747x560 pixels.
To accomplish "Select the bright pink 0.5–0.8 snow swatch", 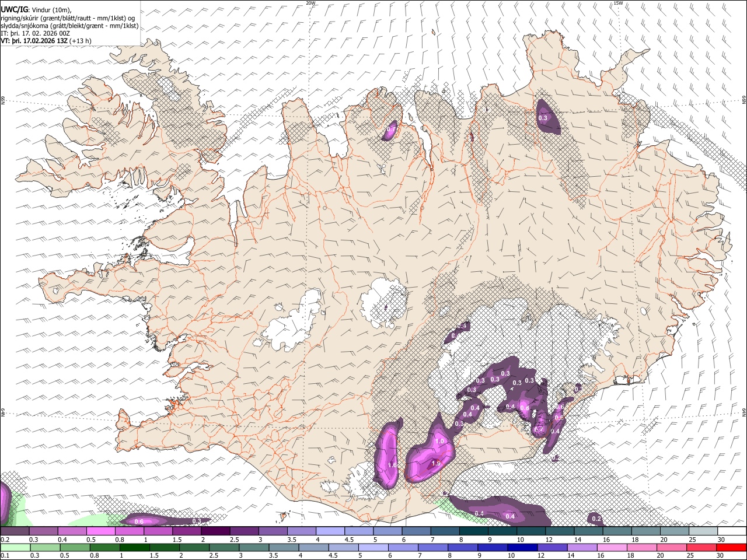I will click(x=101, y=531).
